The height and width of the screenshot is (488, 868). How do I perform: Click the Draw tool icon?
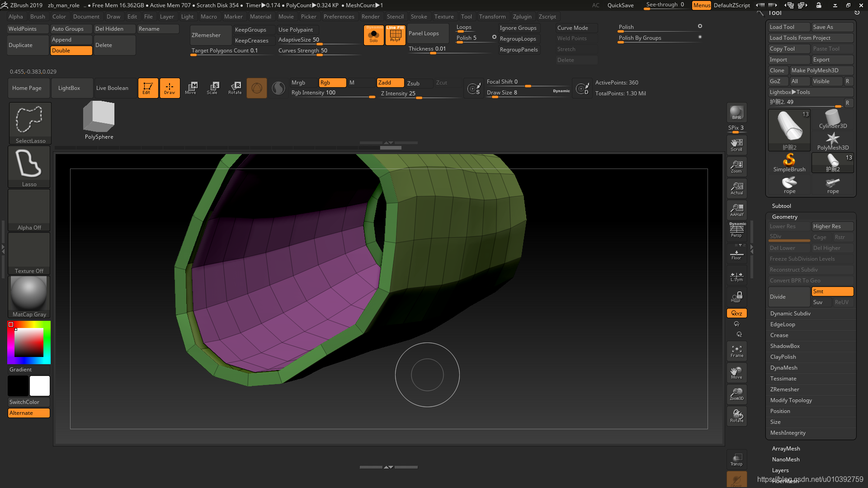170,88
